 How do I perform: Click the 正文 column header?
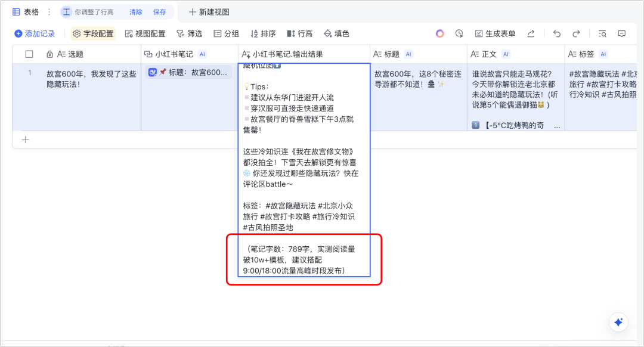coord(516,54)
